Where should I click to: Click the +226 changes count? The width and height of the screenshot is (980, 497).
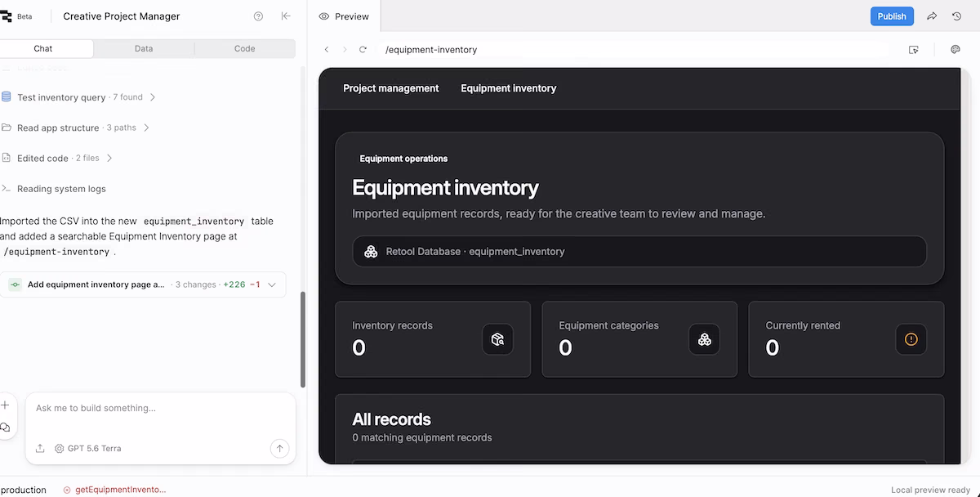point(234,284)
